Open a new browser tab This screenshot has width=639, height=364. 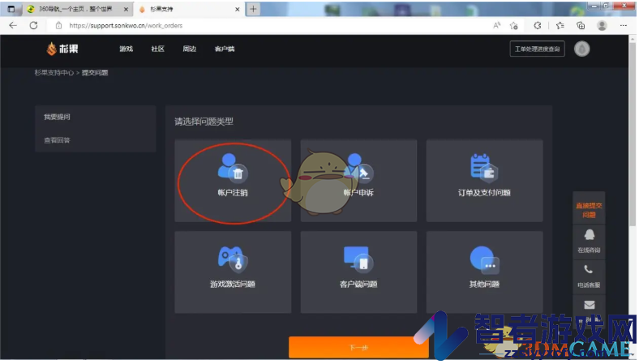point(253,9)
